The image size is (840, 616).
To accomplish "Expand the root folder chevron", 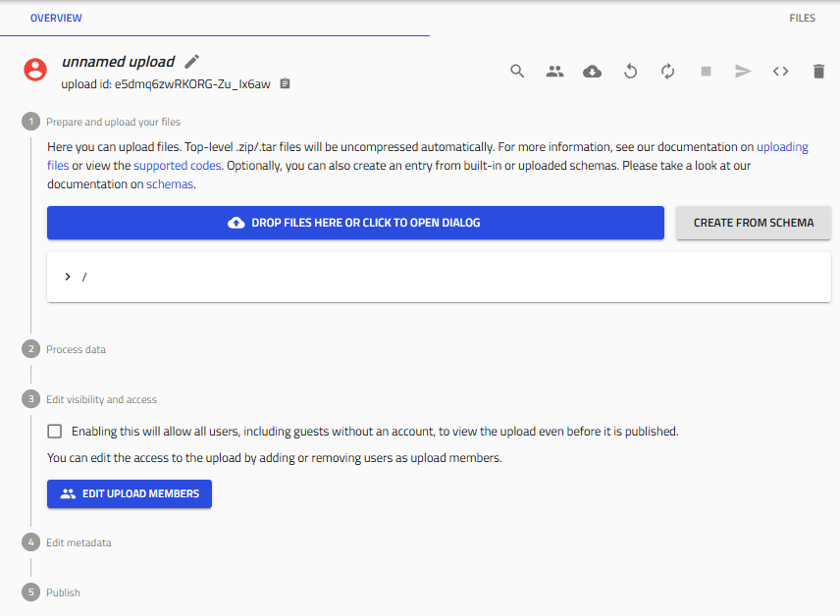I will coord(68,277).
